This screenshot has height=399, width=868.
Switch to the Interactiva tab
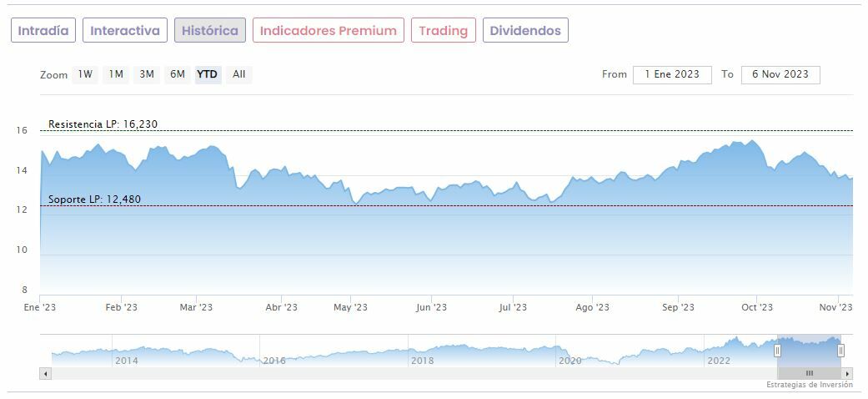click(x=125, y=31)
